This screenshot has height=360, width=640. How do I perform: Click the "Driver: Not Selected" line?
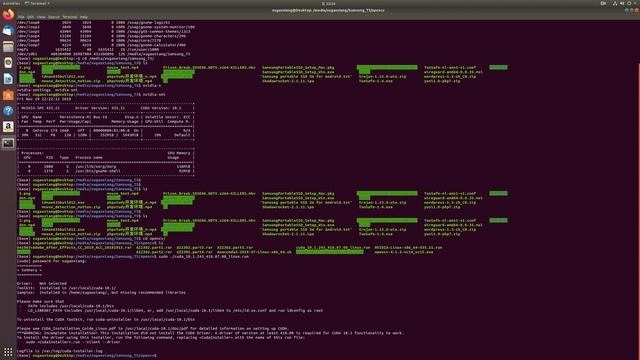(x=42, y=283)
